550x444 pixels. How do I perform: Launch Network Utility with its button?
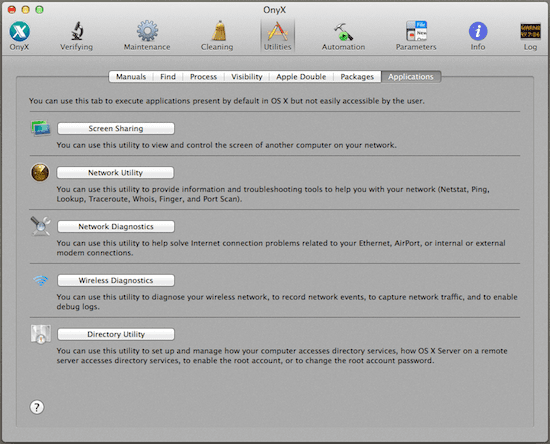point(115,173)
